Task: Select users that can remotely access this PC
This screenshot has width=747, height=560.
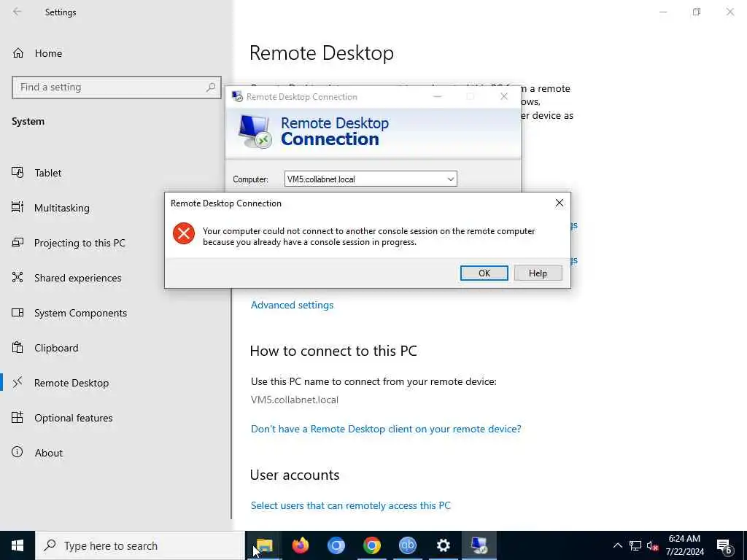Action: pos(351,505)
